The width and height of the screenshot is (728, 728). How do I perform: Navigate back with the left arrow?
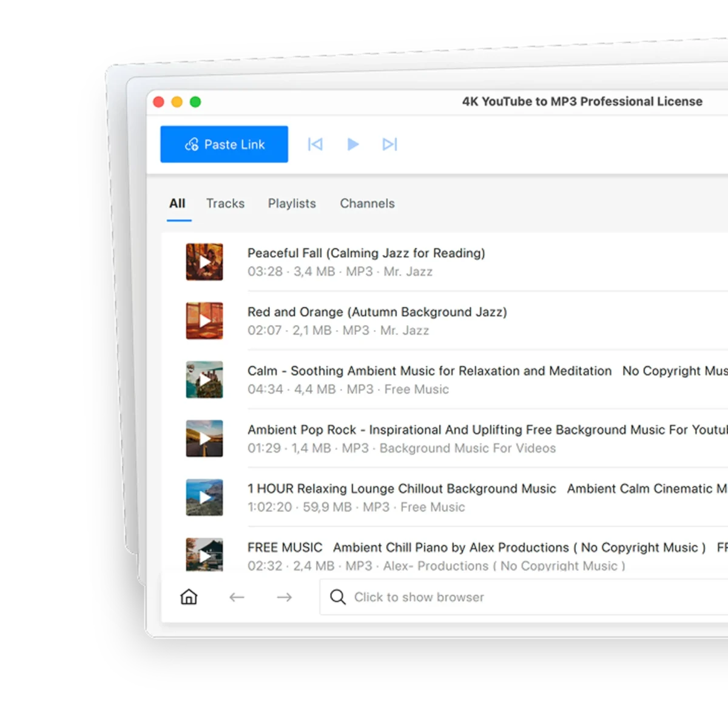[237, 597]
